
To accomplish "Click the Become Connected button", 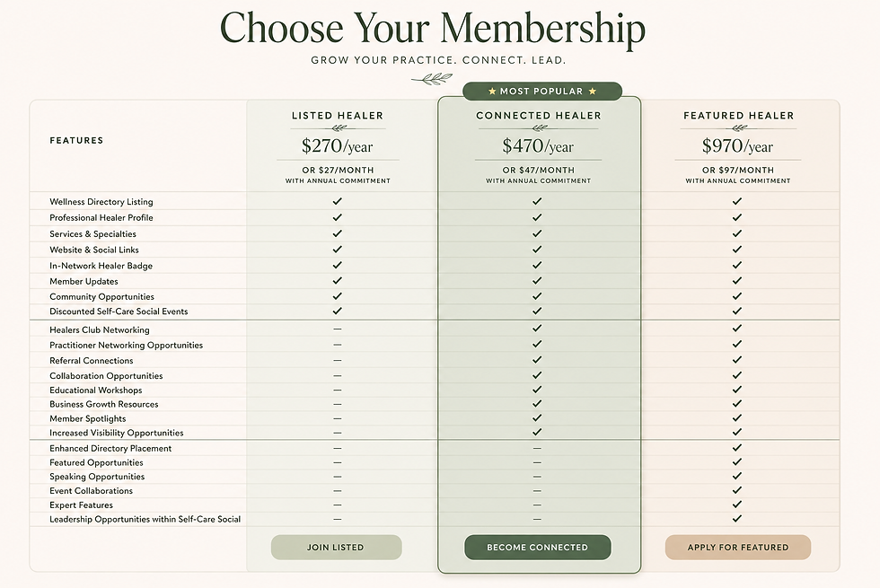I will pyautogui.click(x=538, y=547).
